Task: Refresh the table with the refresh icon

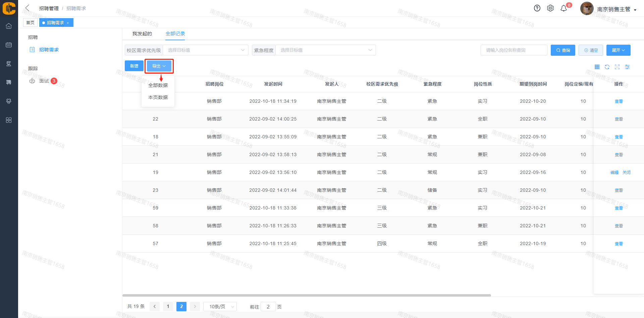Action: click(x=607, y=67)
